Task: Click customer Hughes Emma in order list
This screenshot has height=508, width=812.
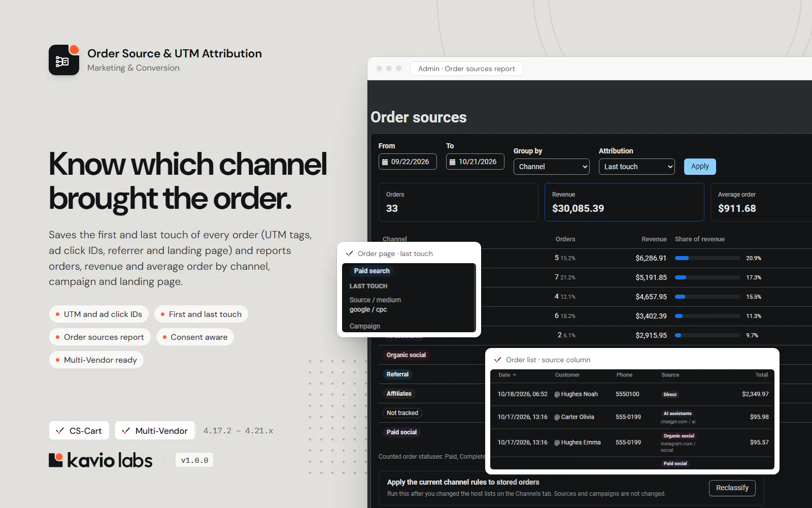Action: coord(578,442)
